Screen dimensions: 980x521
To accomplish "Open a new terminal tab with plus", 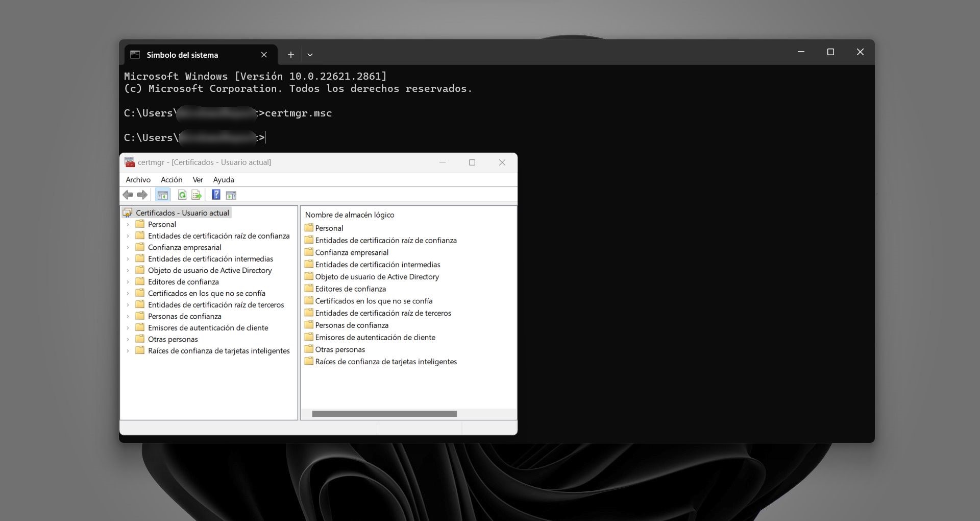I will [x=290, y=55].
